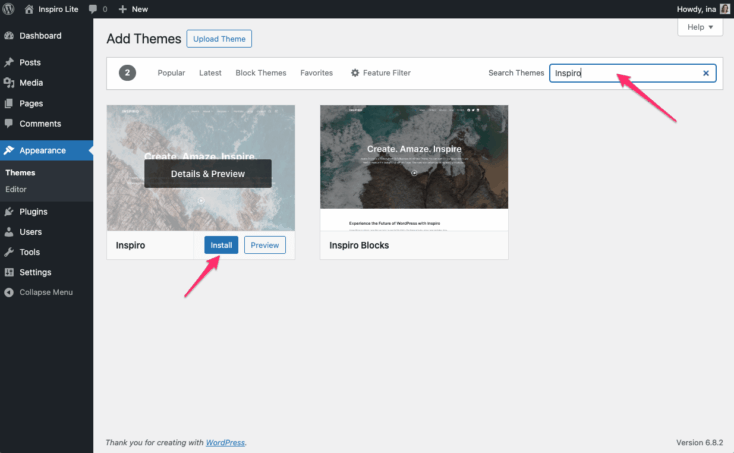Open the user avatar next to Howdy, ina

pos(725,9)
